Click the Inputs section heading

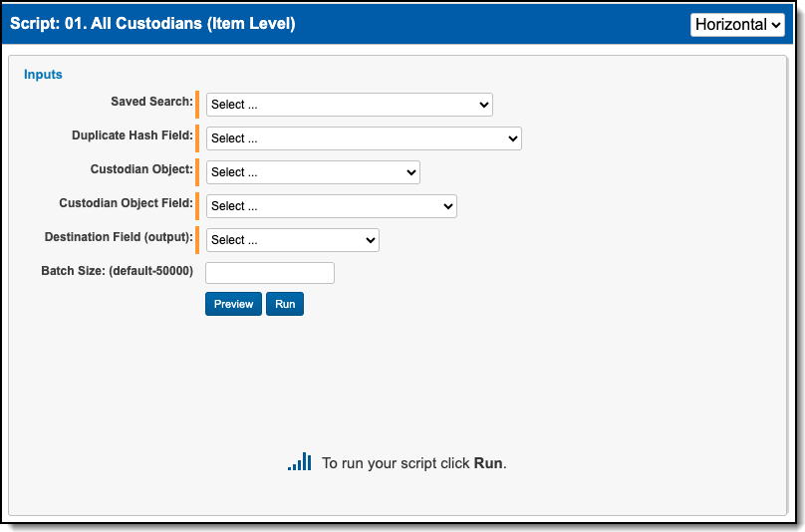pyautogui.click(x=43, y=75)
